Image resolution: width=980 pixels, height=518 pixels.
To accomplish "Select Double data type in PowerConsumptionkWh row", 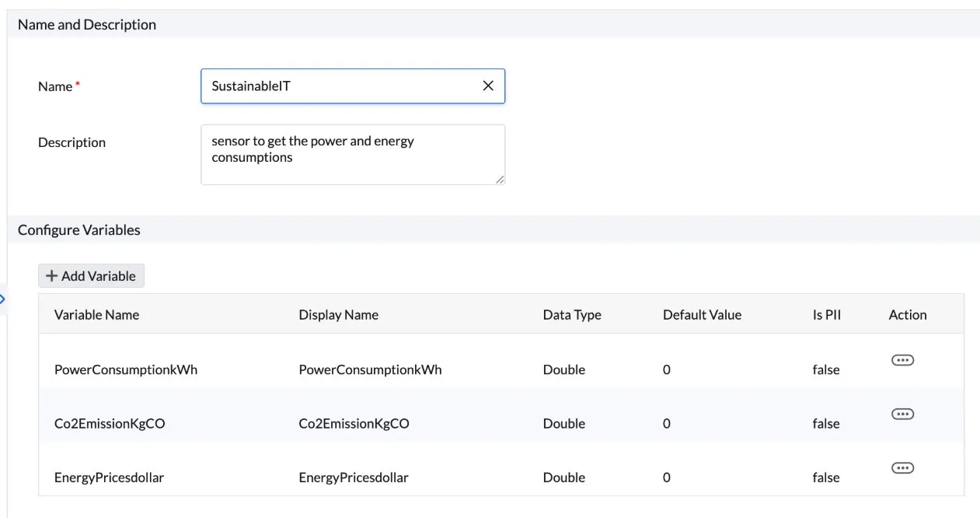I will tap(564, 369).
